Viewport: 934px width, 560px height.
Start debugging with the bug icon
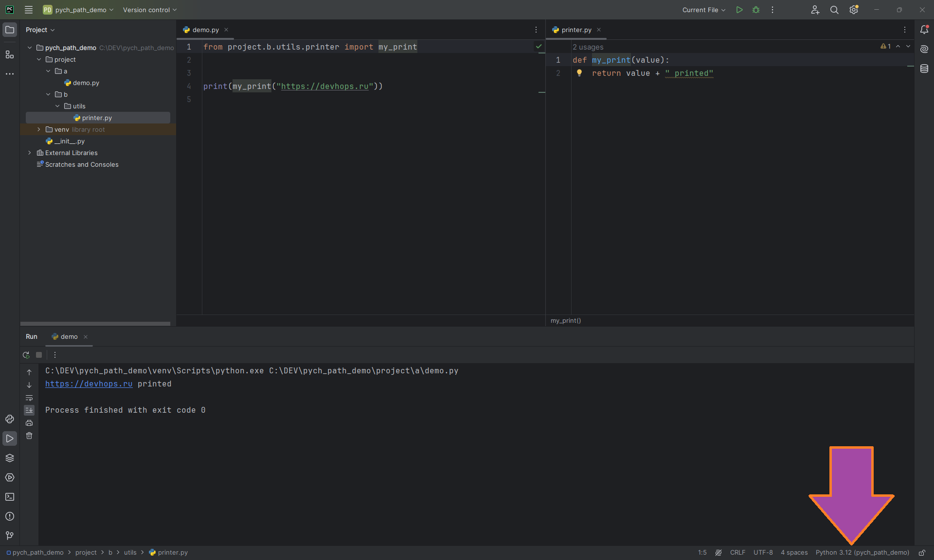756,10
